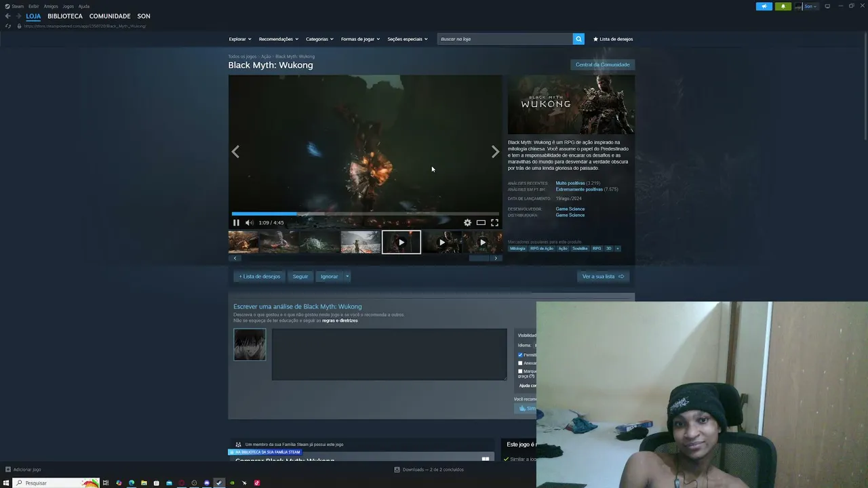Open Microsoft Edge from the taskbar
868x488 pixels.
pyautogui.click(x=132, y=483)
